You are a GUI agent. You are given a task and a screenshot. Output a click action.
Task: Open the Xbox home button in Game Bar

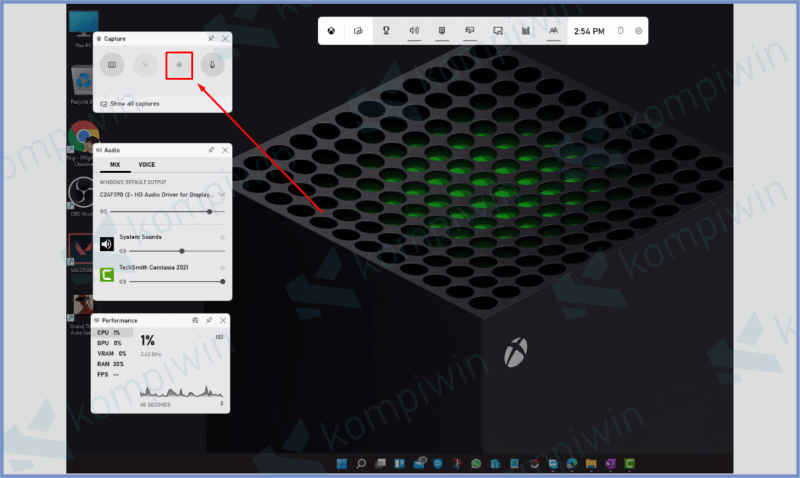(331, 31)
